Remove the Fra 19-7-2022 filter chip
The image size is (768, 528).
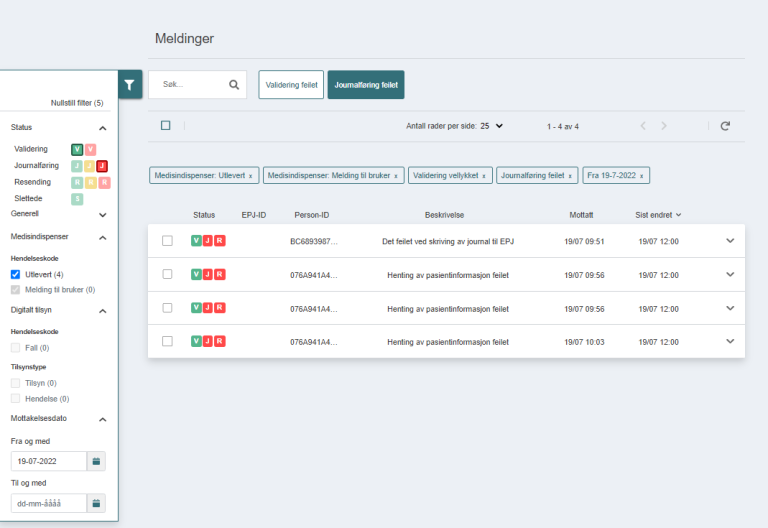pyautogui.click(x=642, y=176)
